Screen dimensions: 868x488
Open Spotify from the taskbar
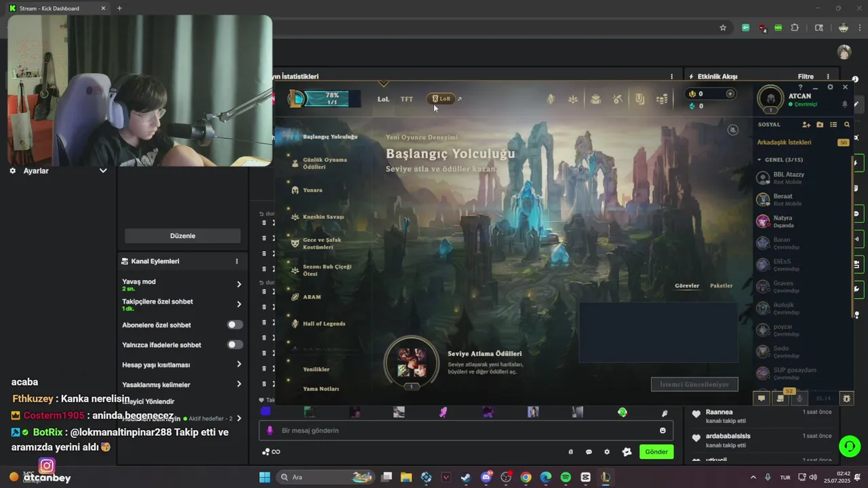566,477
